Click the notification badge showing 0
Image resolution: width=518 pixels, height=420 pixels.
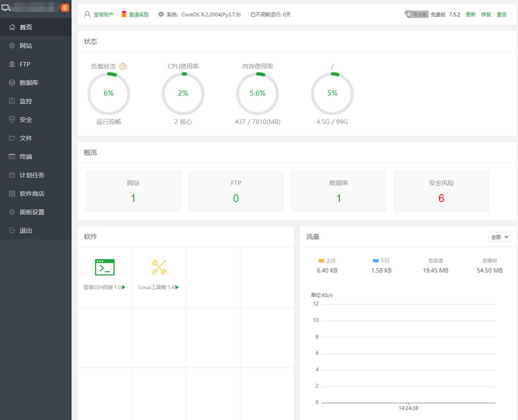[x=65, y=8]
